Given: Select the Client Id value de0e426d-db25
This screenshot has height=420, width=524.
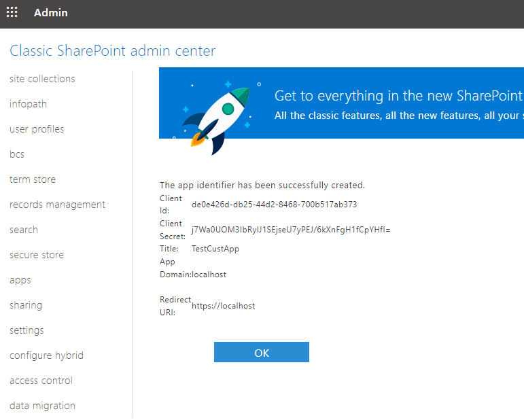Looking at the screenshot, I should [275, 205].
